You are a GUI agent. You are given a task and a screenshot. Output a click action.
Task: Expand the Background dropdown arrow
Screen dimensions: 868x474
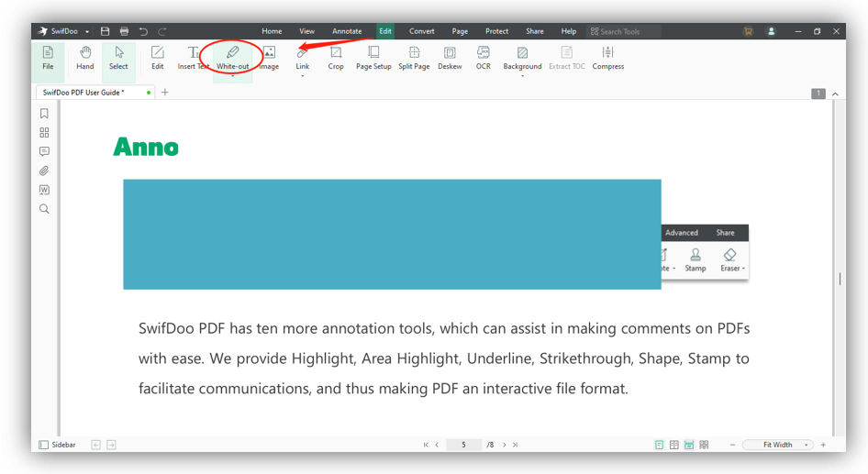click(522, 75)
